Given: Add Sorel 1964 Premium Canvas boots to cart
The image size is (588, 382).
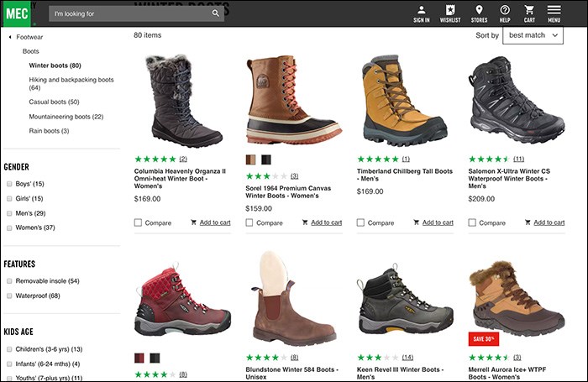Looking at the screenshot, I should coord(326,222).
